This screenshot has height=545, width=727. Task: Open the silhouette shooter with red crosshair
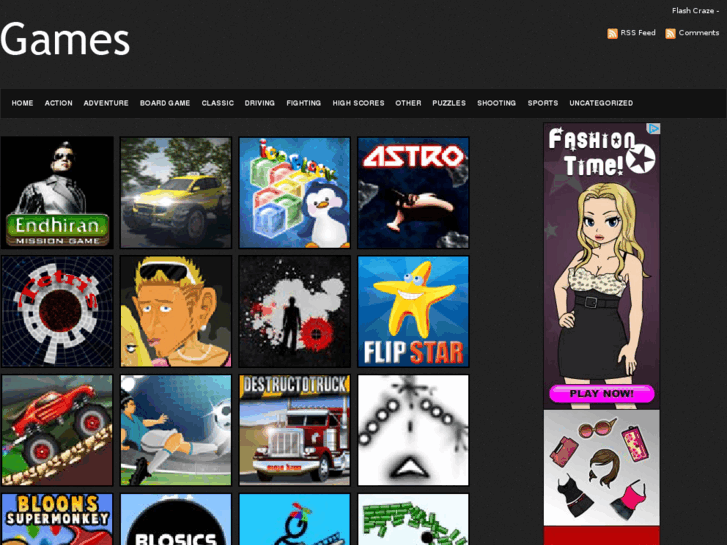click(294, 311)
